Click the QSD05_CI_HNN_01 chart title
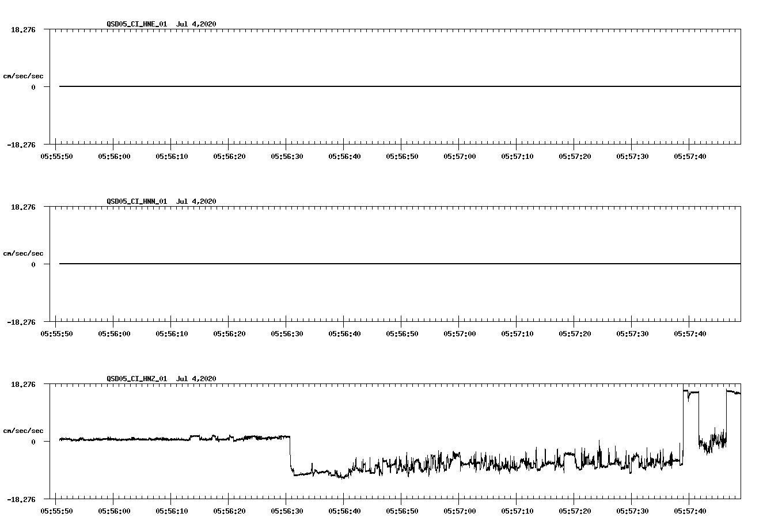This screenshot has height=532, width=782. tap(161, 201)
